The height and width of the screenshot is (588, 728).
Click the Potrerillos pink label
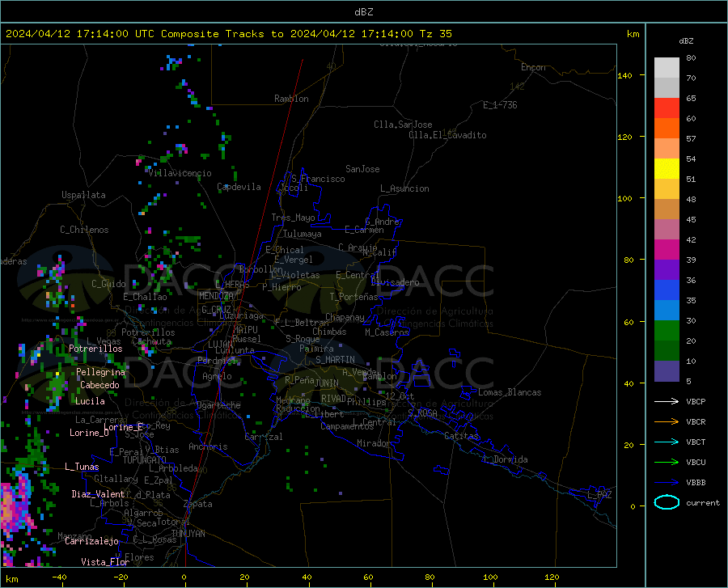pos(95,349)
